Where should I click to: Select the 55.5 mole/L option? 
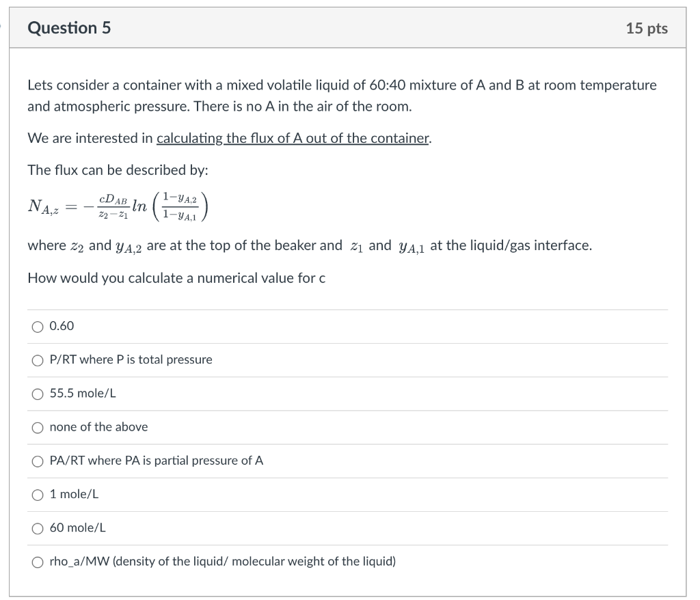[x=38, y=393]
